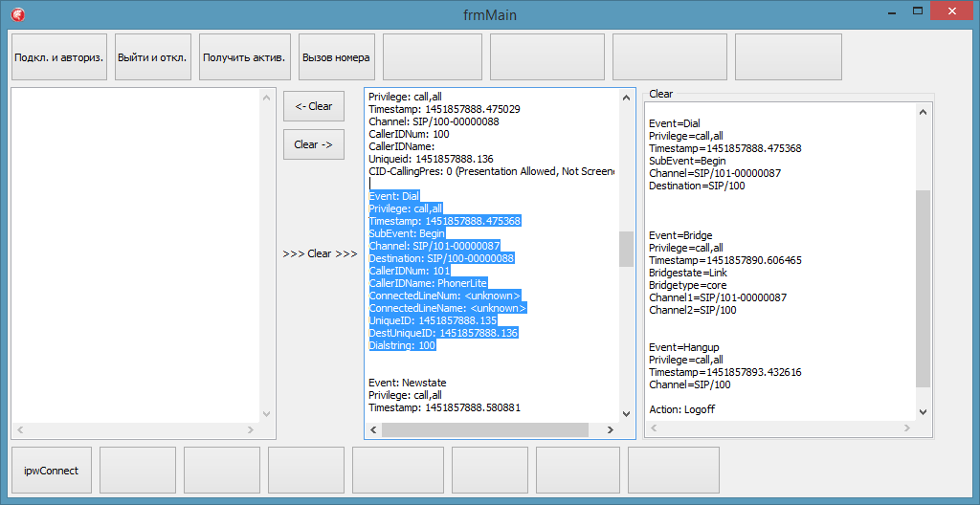980x505 pixels.
Task: Click scroll up arrow in right Clear panel
Action: pyautogui.click(x=924, y=112)
